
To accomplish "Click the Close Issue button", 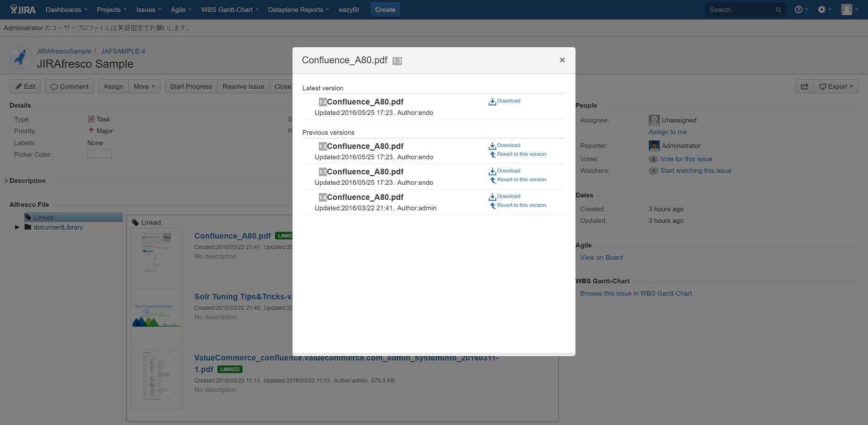I will click(281, 86).
